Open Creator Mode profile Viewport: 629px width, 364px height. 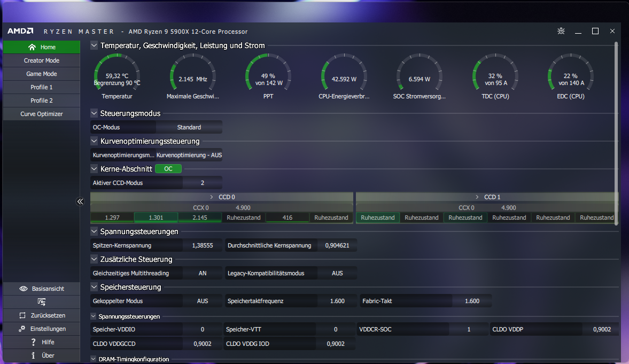pos(41,60)
